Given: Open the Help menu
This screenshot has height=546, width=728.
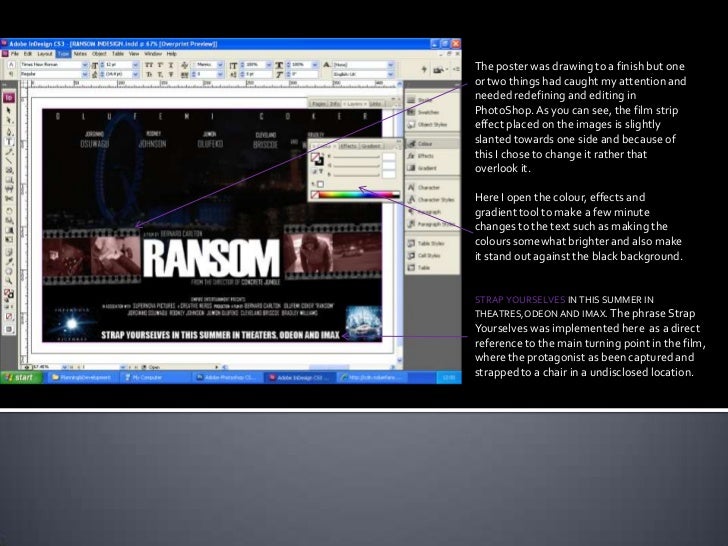Looking at the screenshot, I should 172,54.
